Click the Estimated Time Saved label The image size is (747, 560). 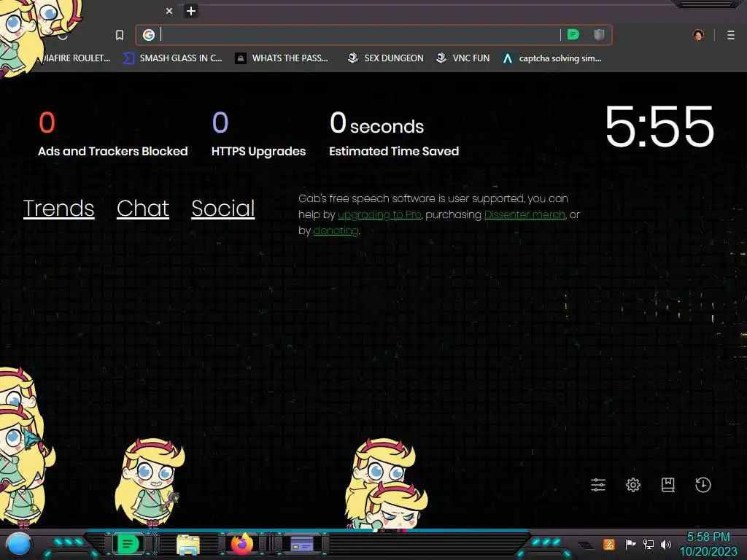point(394,151)
